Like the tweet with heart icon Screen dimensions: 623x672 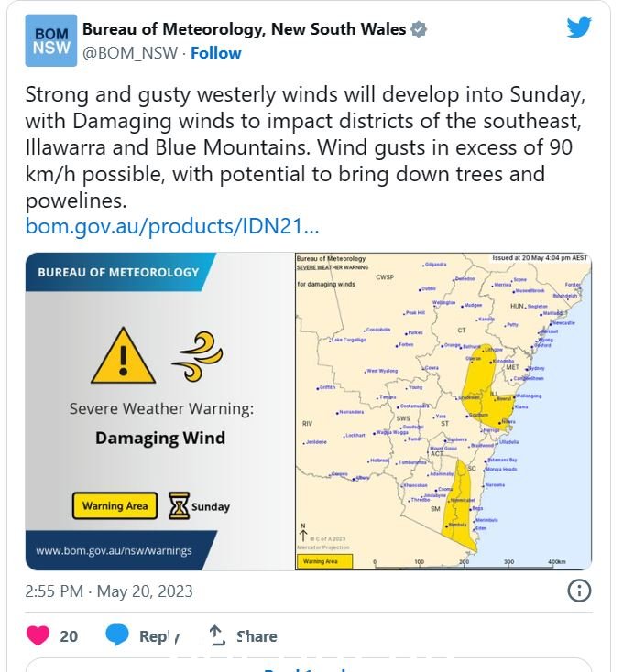[38, 635]
